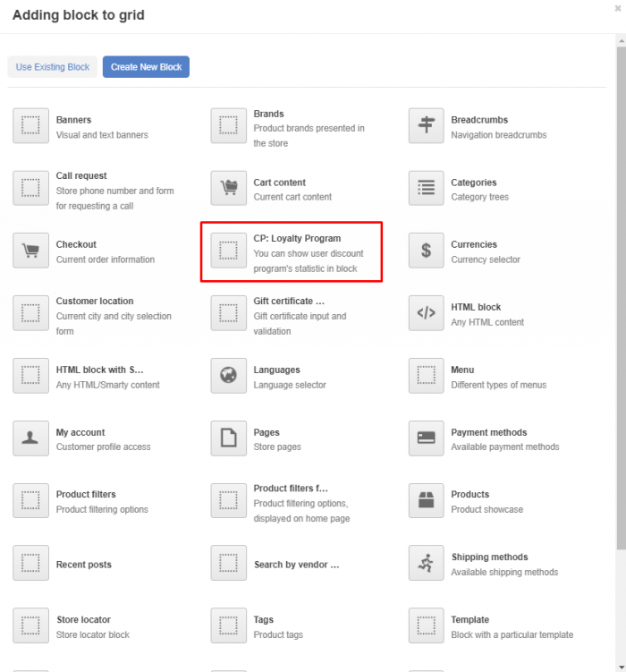Close the Adding block to grid dialog
This screenshot has width=626, height=672.
click(x=618, y=8)
